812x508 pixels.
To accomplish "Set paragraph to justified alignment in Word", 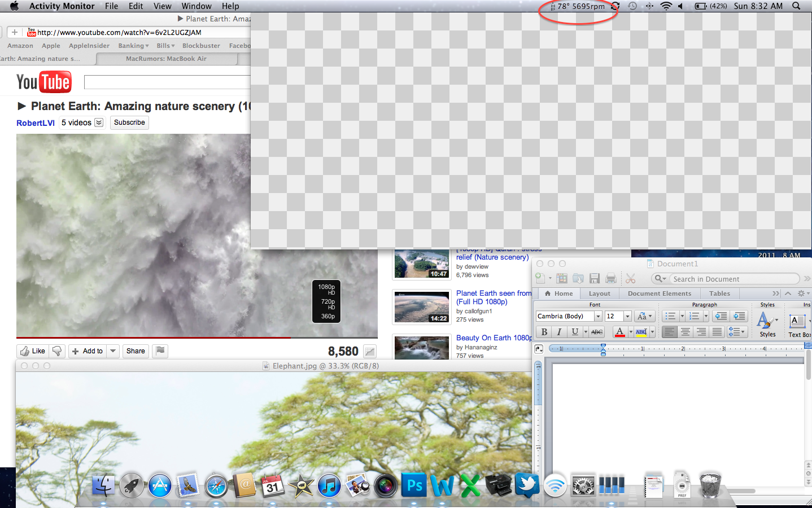I will 717,332.
